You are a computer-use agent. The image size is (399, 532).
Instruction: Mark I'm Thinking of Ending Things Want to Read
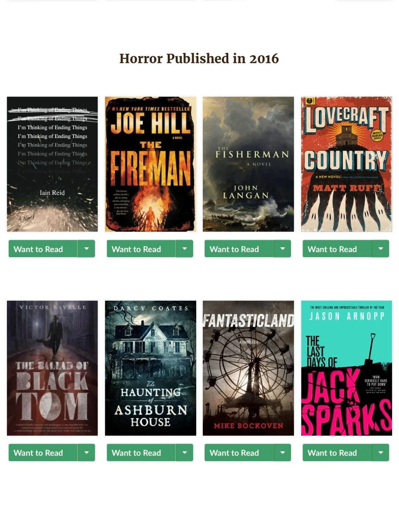(x=43, y=249)
